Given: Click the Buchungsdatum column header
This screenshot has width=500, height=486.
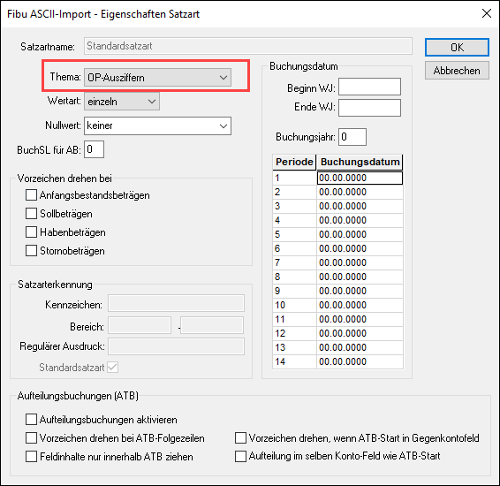Looking at the screenshot, I should coord(360,162).
